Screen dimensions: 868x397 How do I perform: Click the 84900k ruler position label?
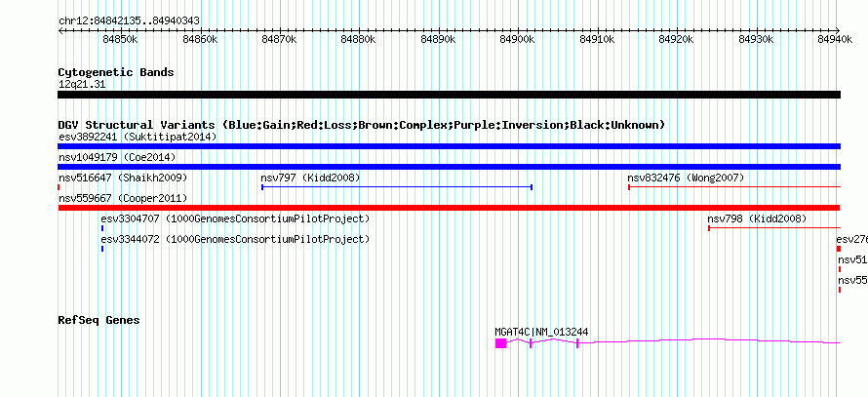(x=518, y=39)
